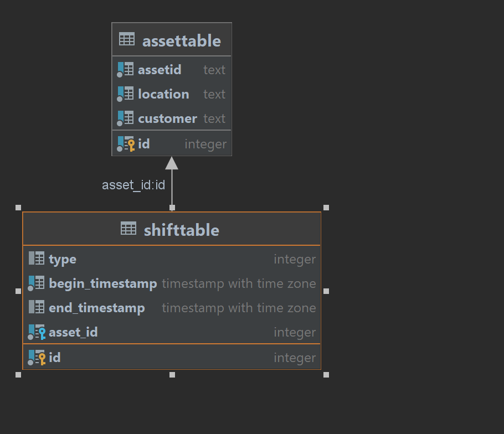
Task: Select the assettable header title
Action: coord(182,39)
